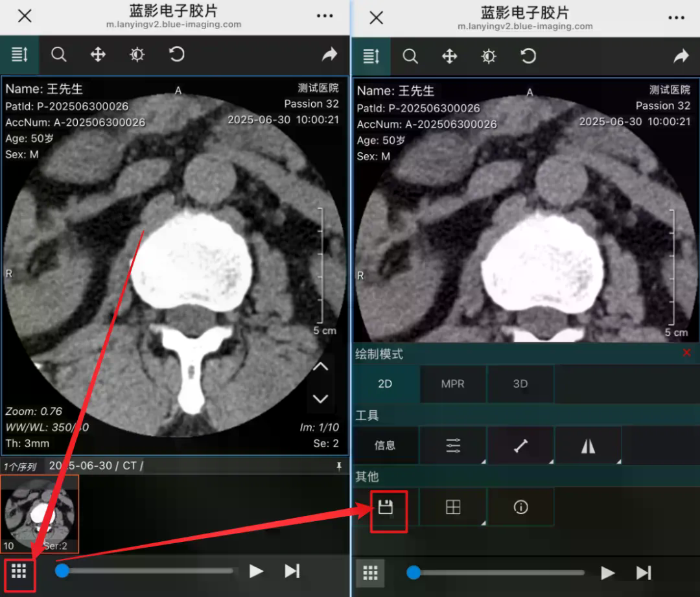Click the save icon under 其他

385,508
